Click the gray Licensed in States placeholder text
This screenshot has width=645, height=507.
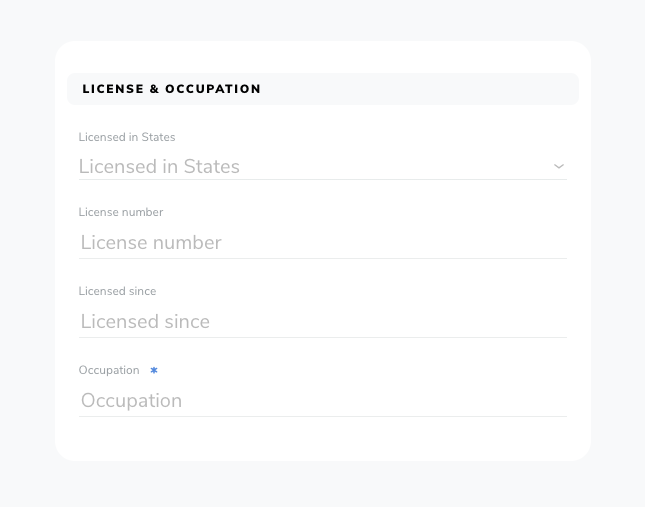click(159, 167)
